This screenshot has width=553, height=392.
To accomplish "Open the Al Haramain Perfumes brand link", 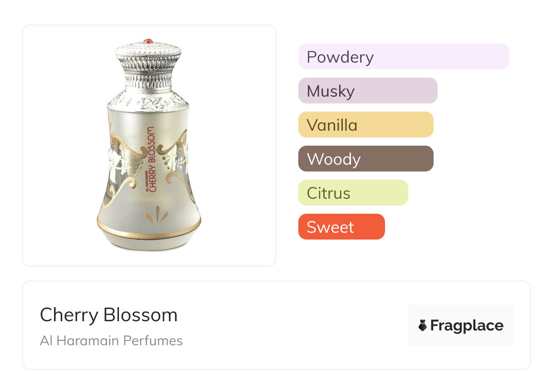I will point(111,341).
